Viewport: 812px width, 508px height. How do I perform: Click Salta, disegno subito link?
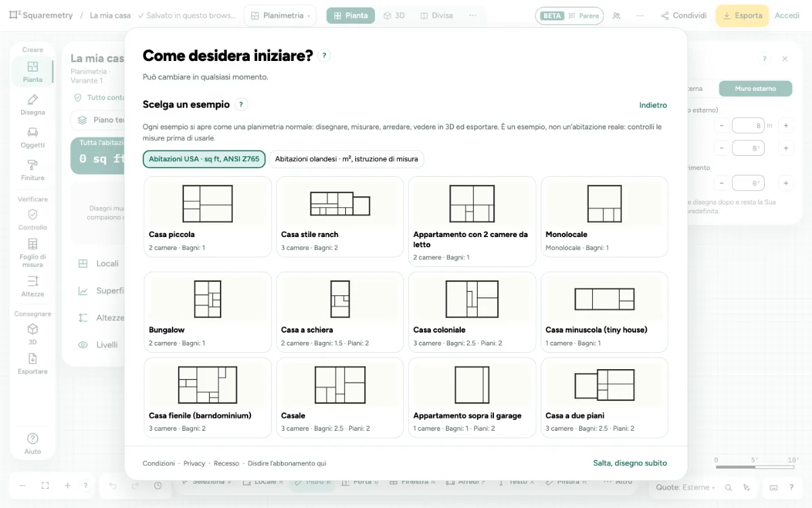(630, 463)
